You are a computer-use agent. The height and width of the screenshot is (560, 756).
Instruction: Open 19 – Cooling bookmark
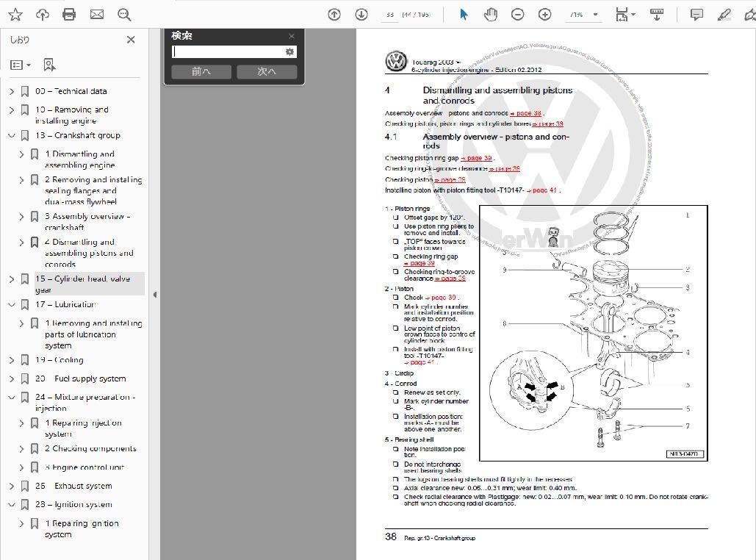(x=60, y=360)
